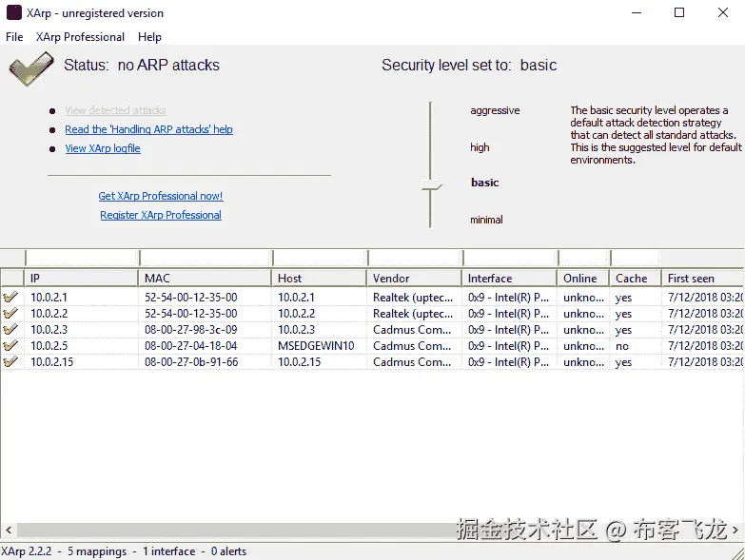Screen dimensions: 745x560
Task: Select IP cell 10.0.2.2
Action: click(x=49, y=314)
